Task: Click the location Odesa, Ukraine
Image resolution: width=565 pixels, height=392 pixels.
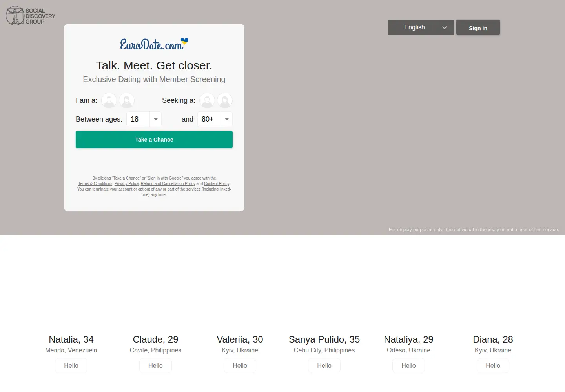Action: 408,350
